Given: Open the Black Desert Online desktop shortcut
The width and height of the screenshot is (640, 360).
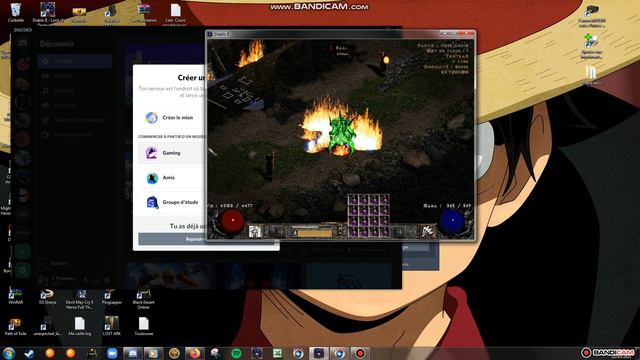Looking at the screenshot, I should point(143,299).
